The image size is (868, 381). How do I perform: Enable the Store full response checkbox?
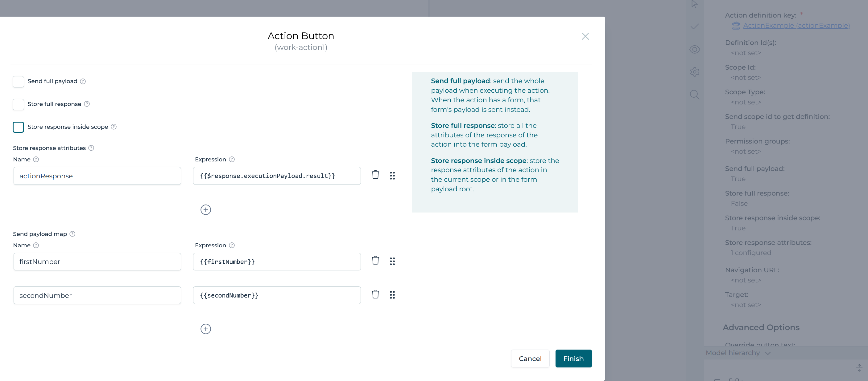(x=19, y=104)
